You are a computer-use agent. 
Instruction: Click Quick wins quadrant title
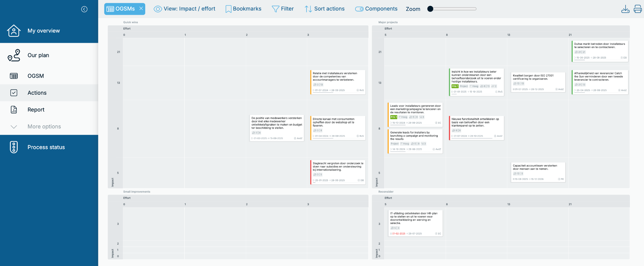130,22
